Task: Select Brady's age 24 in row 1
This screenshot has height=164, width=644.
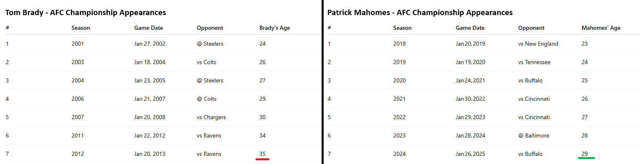Action: (x=262, y=44)
